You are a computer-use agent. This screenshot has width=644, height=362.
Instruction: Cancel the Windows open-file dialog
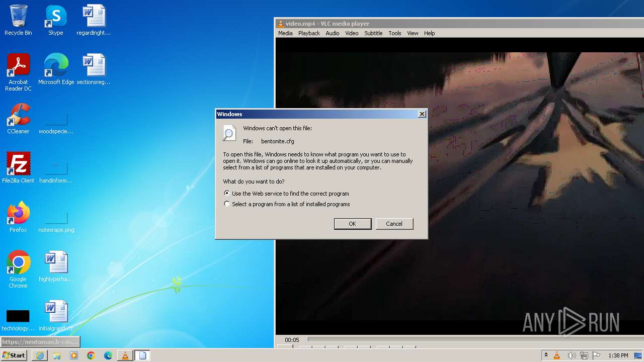[394, 224]
